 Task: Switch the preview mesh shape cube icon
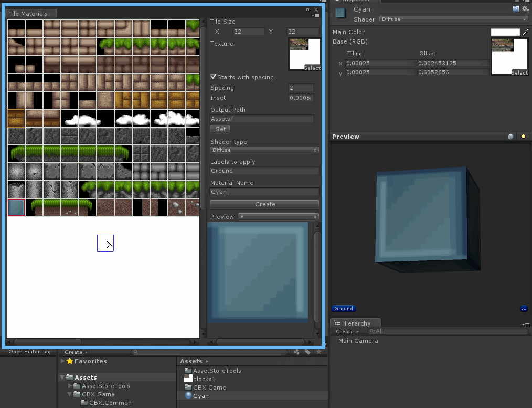click(510, 137)
